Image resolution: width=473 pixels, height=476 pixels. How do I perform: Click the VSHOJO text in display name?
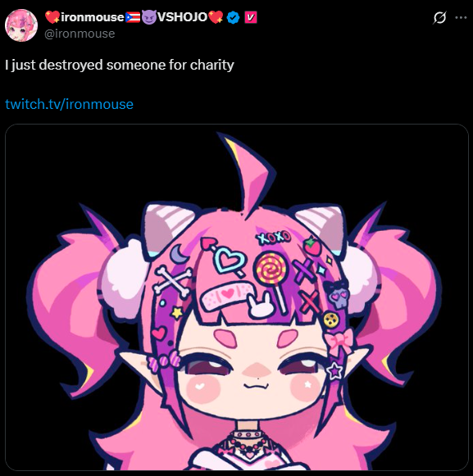pos(182,17)
